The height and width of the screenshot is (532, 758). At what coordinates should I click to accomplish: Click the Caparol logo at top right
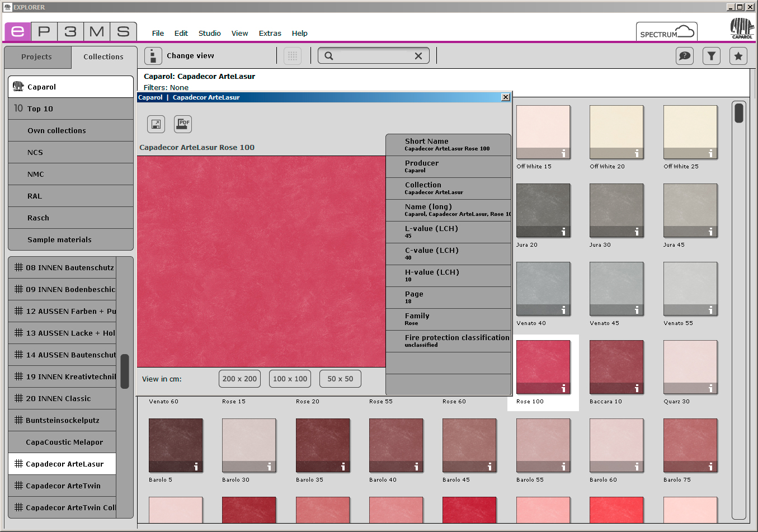(742, 28)
